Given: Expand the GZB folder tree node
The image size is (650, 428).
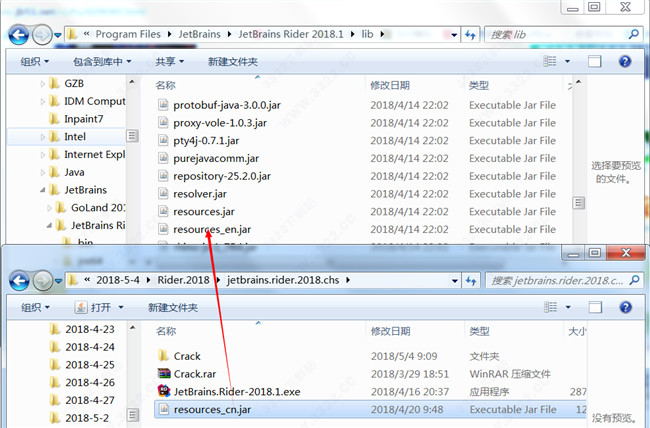Looking at the screenshot, I should pos(43,84).
